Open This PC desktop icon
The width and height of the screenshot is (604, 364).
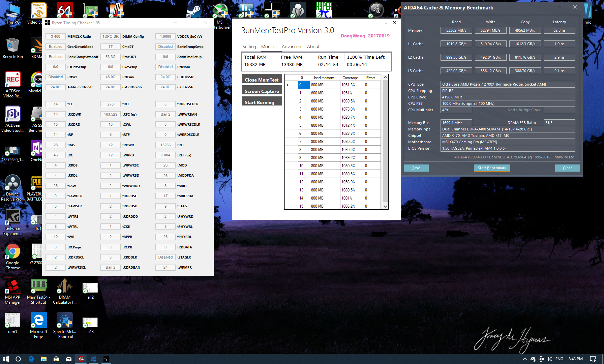(13, 13)
